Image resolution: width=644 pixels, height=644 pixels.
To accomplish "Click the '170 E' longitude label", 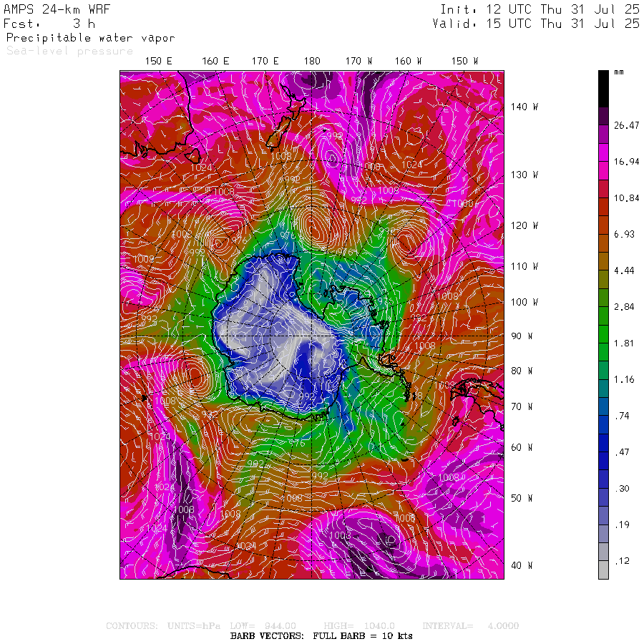I will (265, 62).
